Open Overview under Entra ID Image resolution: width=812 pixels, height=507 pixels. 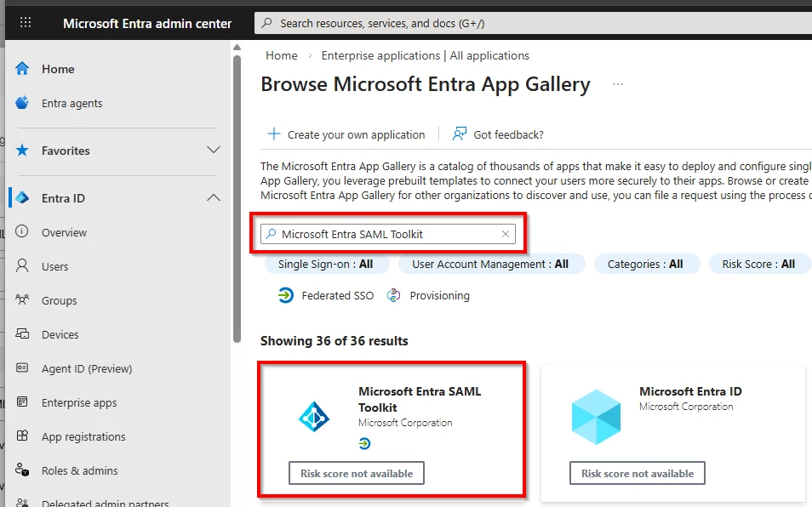64,232
